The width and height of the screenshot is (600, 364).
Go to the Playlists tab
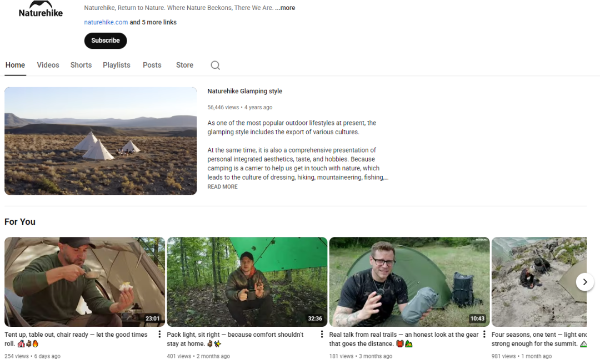coord(117,65)
